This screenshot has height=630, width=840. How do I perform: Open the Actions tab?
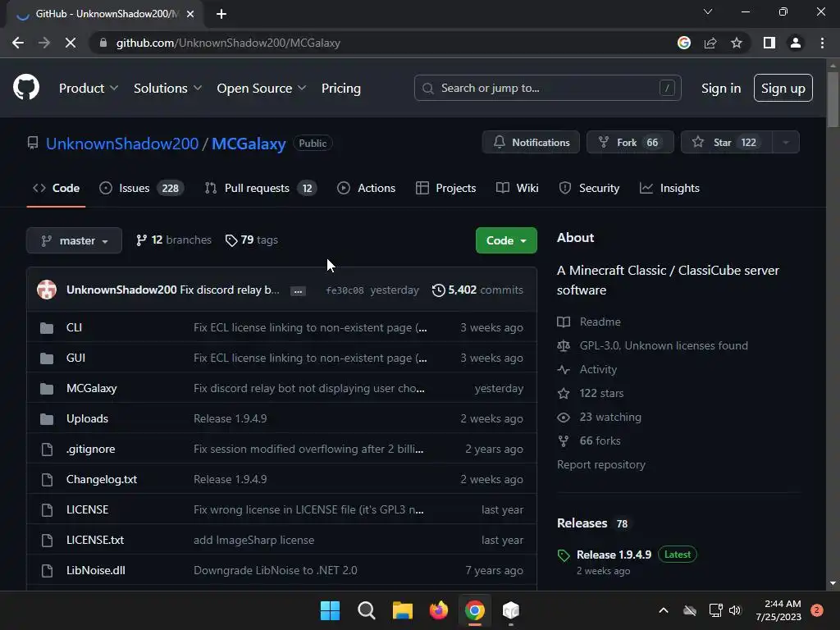[x=367, y=188]
